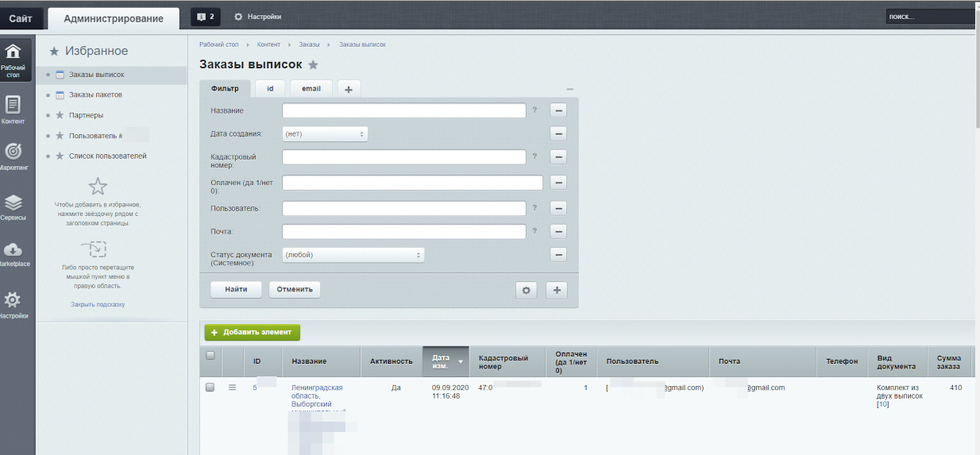
Task: Open Статус документа dropdown showing (любой)
Action: [353, 255]
